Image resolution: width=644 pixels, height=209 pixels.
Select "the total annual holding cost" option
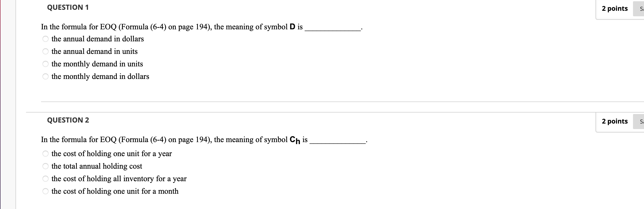click(x=45, y=166)
